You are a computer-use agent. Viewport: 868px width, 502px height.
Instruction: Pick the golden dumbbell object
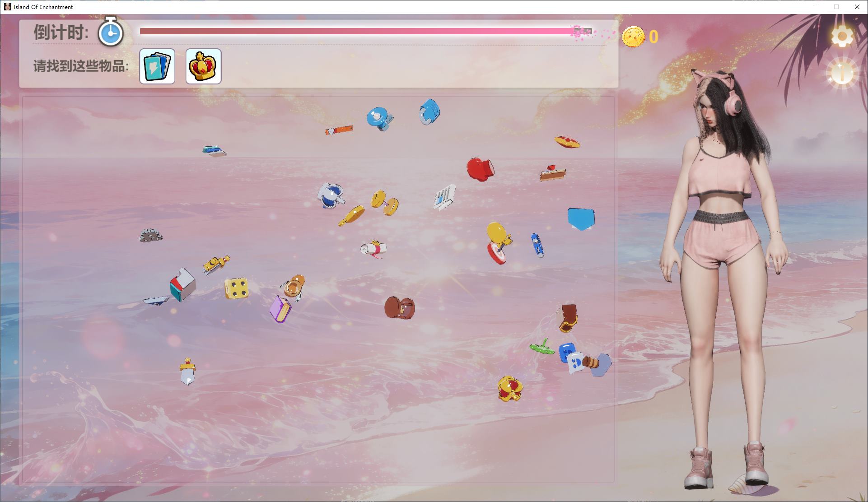tap(385, 203)
